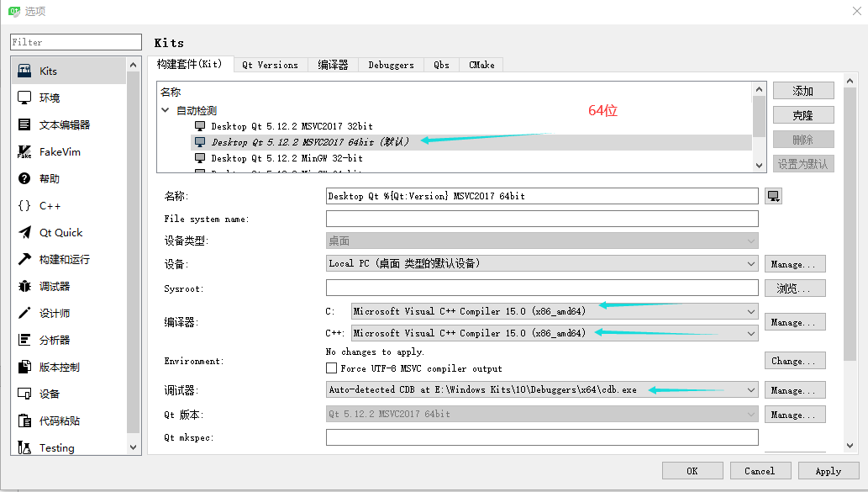Switch to Debuggers tab
The image size is (868, 492).
coord(391,65)
